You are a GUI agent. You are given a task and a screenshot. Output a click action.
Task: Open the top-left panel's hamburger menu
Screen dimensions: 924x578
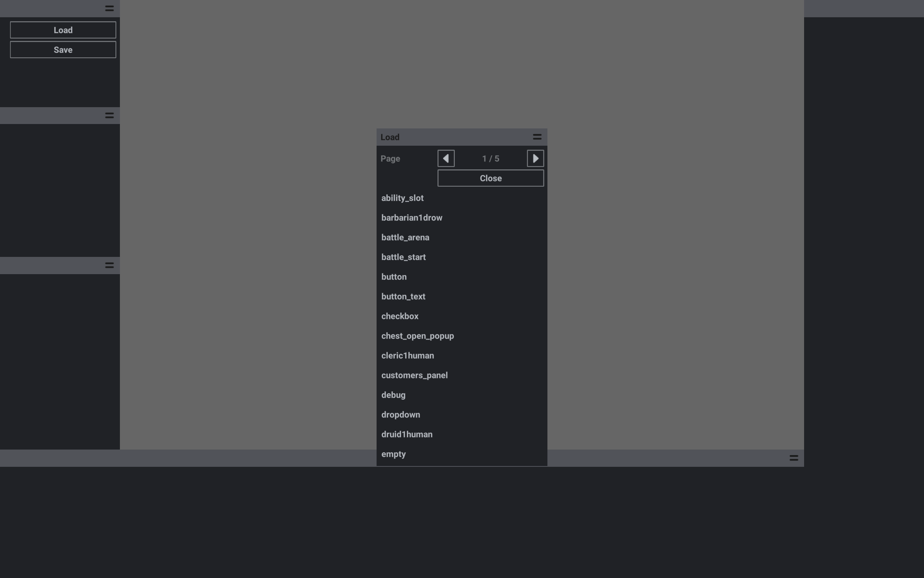click(109, 8)
